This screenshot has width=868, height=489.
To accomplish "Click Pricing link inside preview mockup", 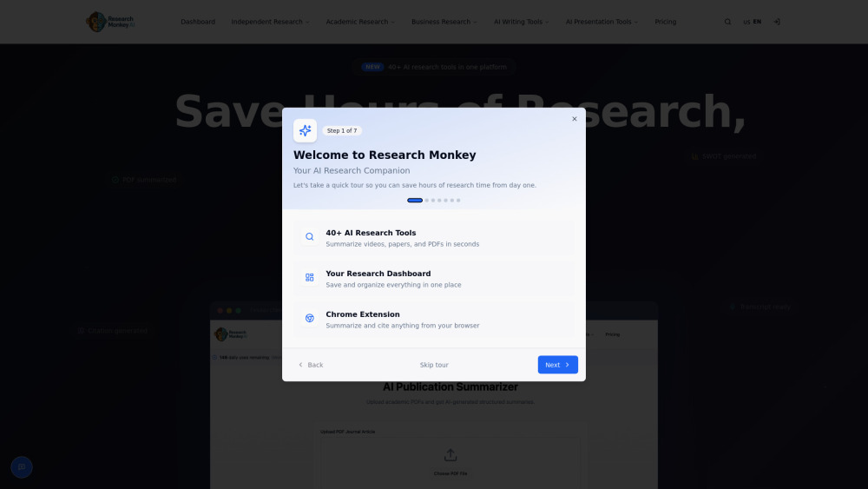I will coord(612,334).
